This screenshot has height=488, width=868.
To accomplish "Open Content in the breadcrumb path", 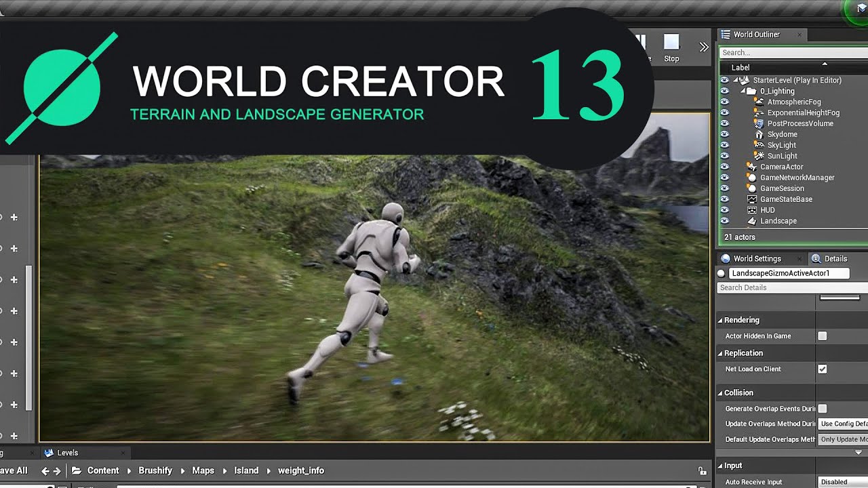I will [103, 470].
